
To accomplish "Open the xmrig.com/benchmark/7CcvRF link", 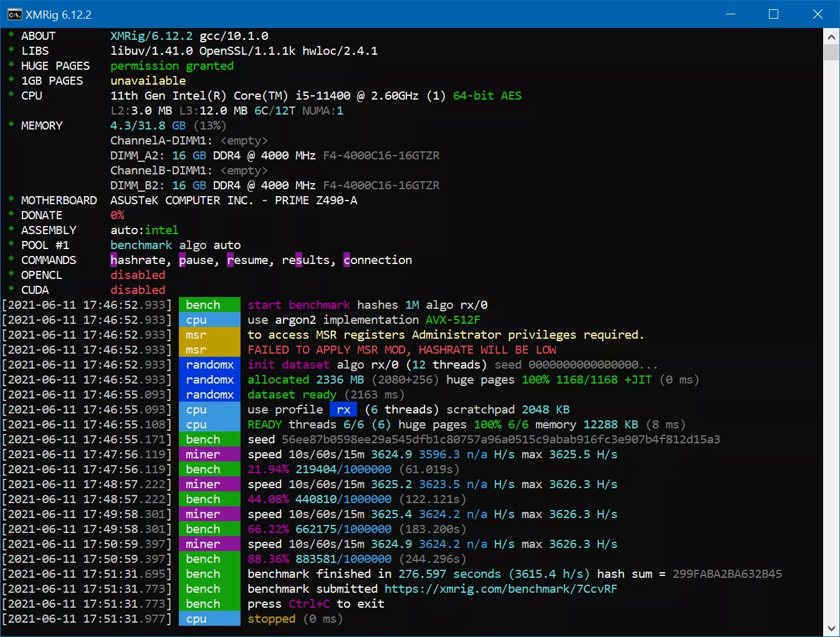I will 500,588.
